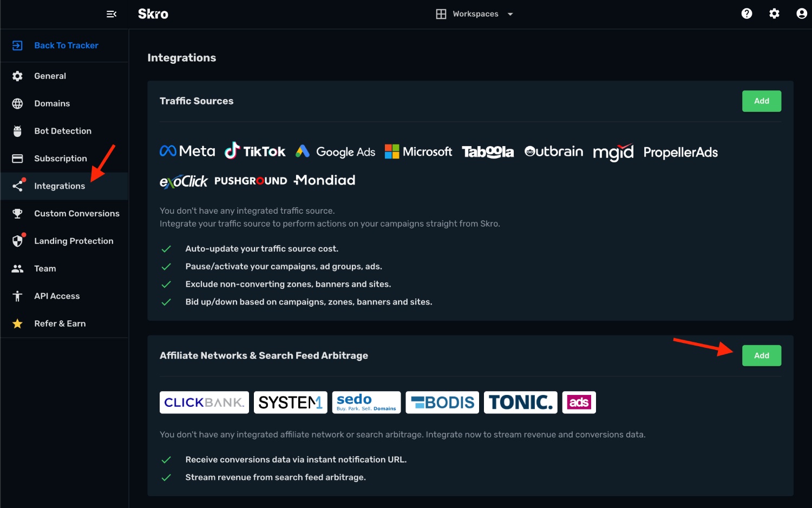This screenshot has height=508, width=812.
Task: Click the Workspaces grid icon
Action: [441, 14]
